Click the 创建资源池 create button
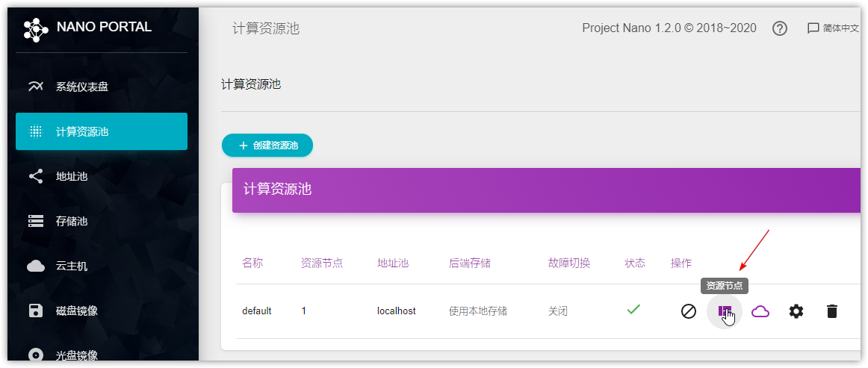The image size is (868, 368). [x=267, y=146]
